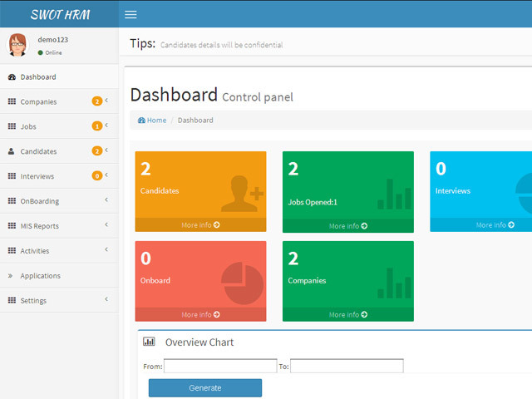Click the To date input field

[x=347, y=366]
